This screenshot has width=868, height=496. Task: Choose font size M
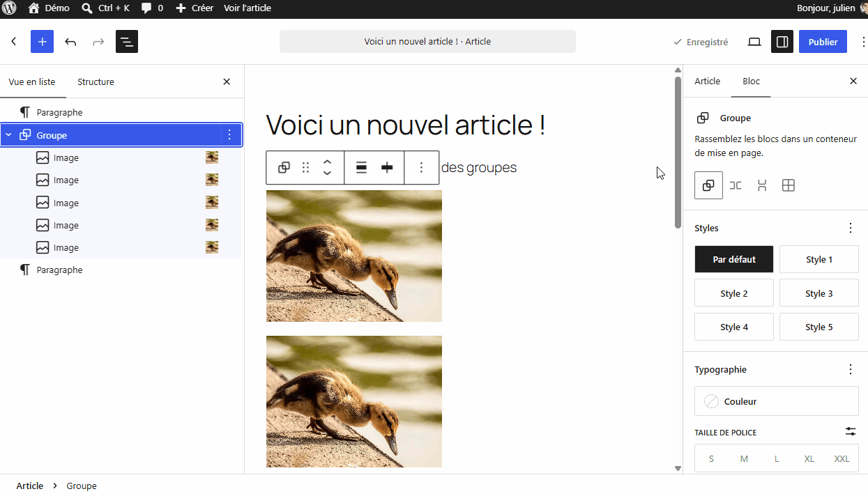[744, 458]
